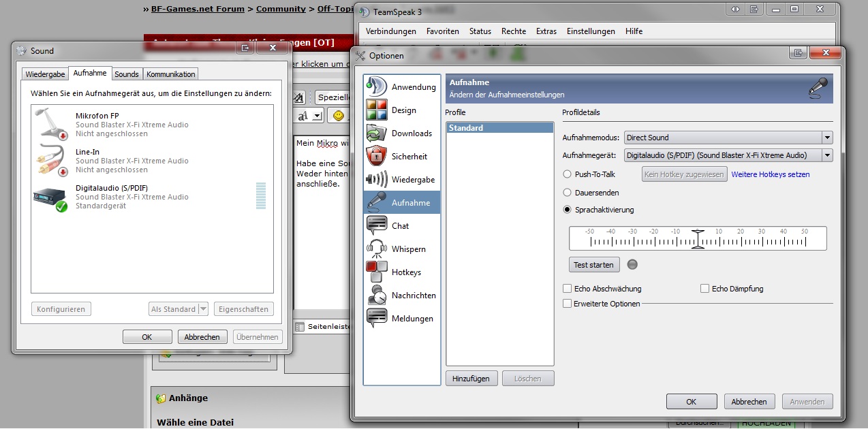Open the Downloads options page
This screenshot has height=429, width=868.
pyautogui.click(x=402, y=133)
